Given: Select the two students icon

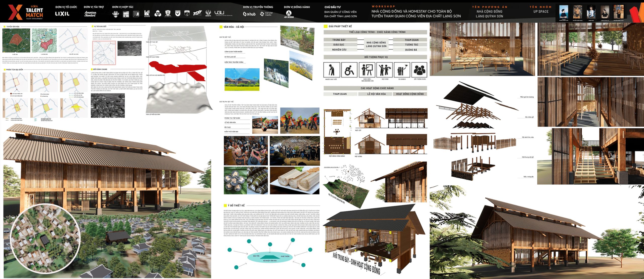Looking at the screenshot, I should [384, 70].
